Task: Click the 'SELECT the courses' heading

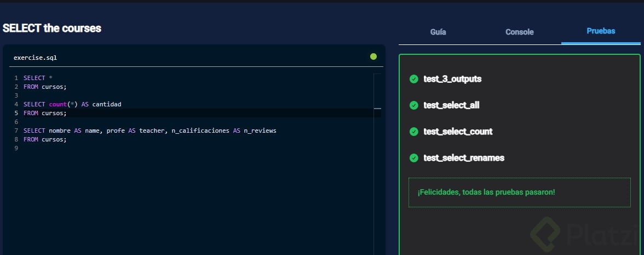Action: tap(51, 29)
